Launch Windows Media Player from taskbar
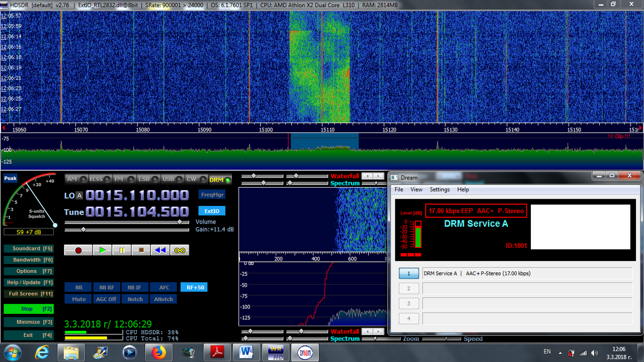Screen dimensions: 644x362 click(129, 352)
